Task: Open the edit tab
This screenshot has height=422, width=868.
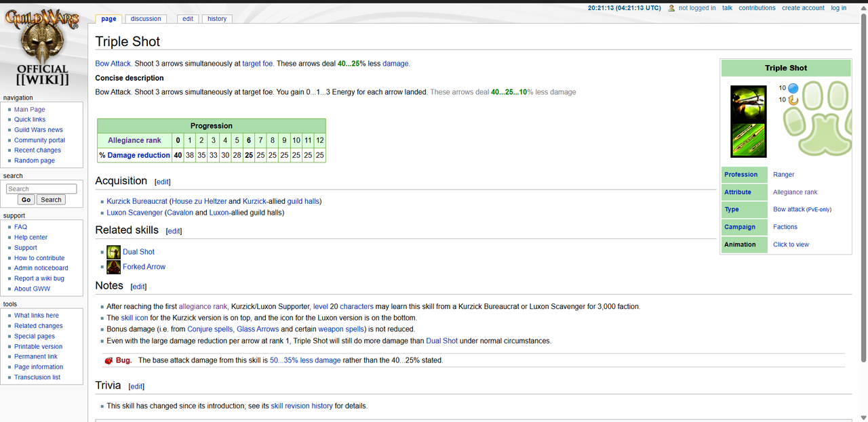Action: [x=188, y=19]
